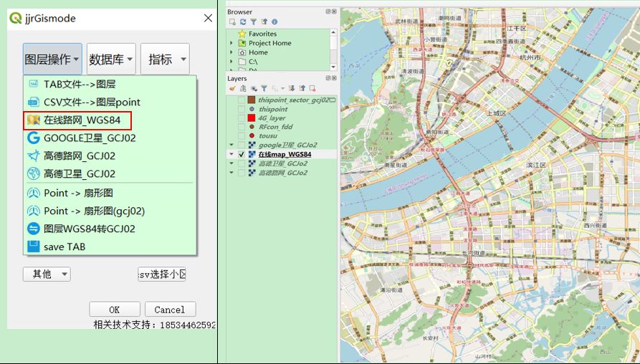640x364 pixels.
Task: Collapse the google卫星_GCJo2 layer node
Action: (231, 145)
